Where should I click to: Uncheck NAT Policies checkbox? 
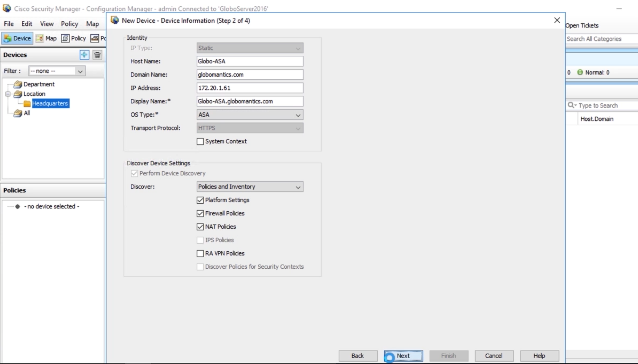coord(200,227)
